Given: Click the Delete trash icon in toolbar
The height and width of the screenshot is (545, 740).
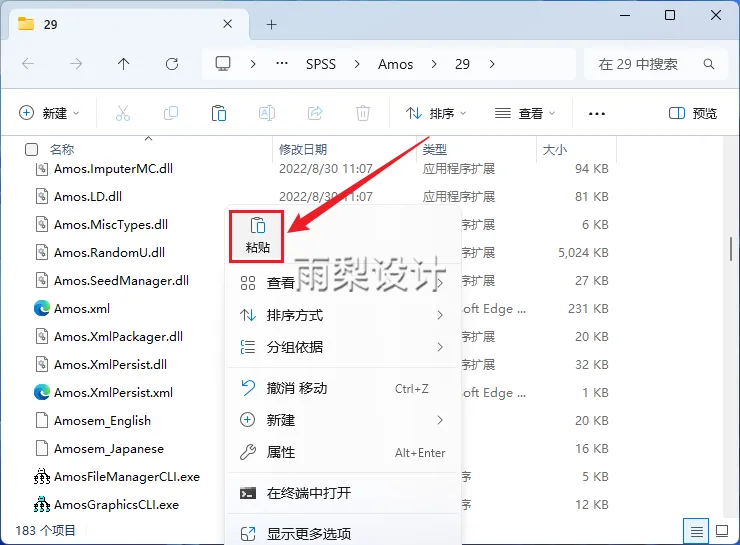Looking at the screenshot, I should tap(362, 113).
